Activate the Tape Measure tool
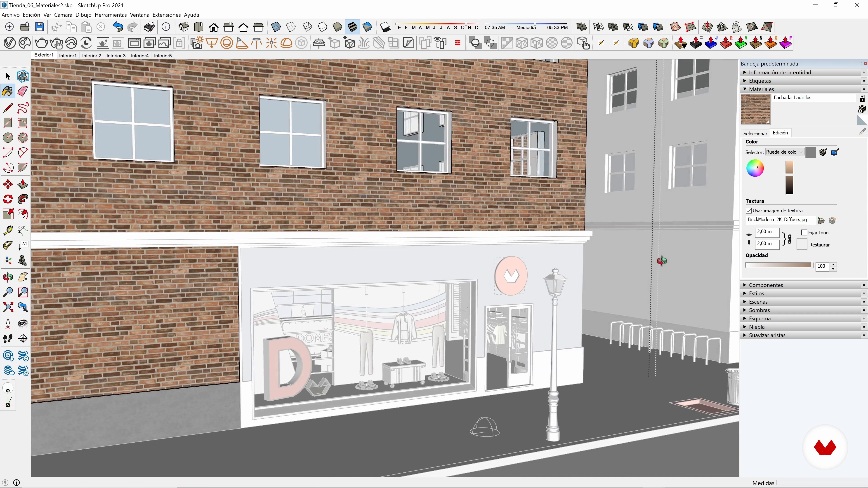The height and width of the screenshot is (488, 868). click(x=8, y=230)
